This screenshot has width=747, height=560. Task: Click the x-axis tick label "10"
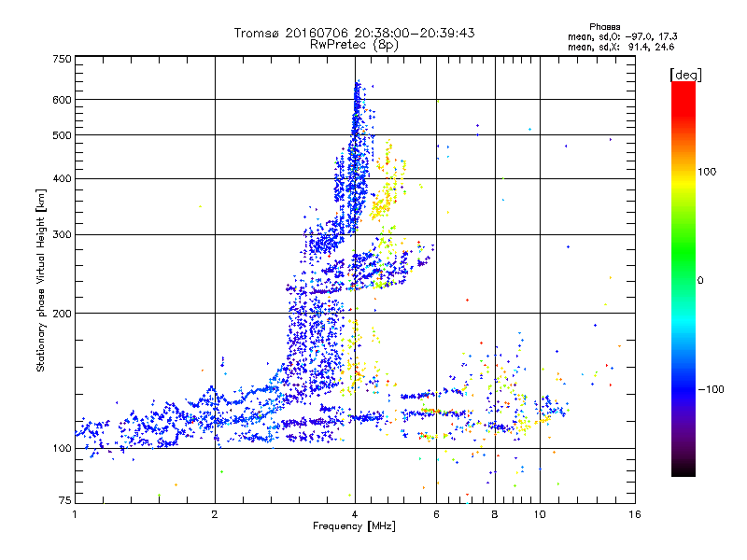[540, 514]
